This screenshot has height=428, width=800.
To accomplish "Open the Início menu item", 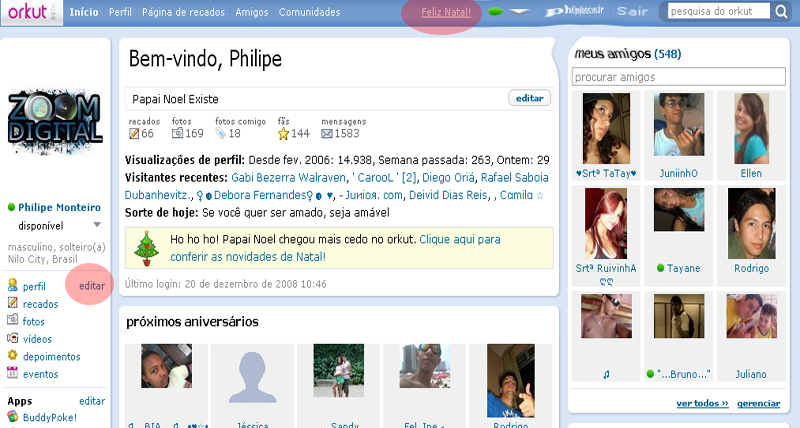I will [x=84, y=12].
